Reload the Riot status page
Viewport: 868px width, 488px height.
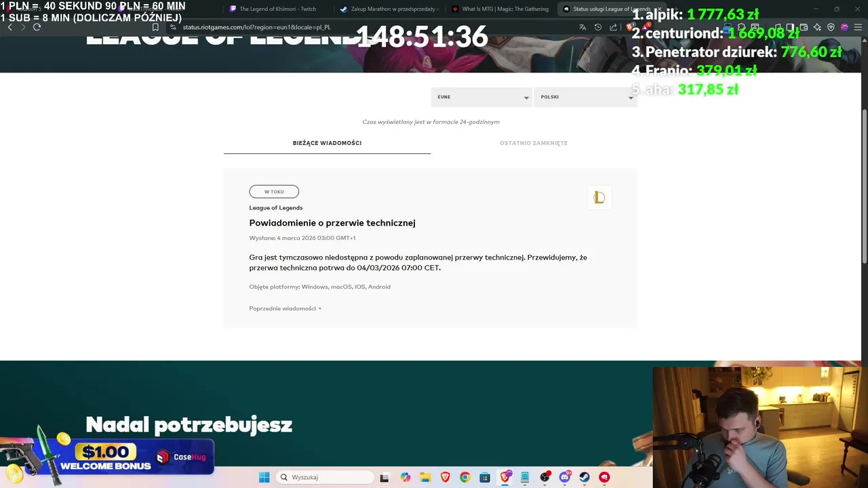(37, 27)
